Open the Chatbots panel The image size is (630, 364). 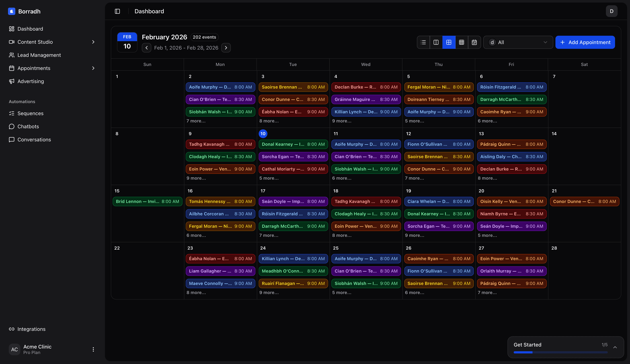pos(28,126)
